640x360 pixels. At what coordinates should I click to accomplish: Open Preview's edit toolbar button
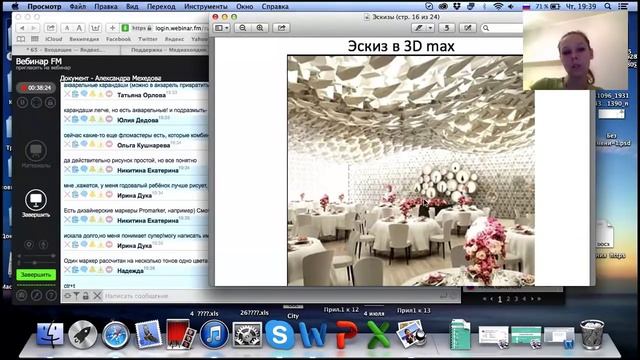[468, 28]
